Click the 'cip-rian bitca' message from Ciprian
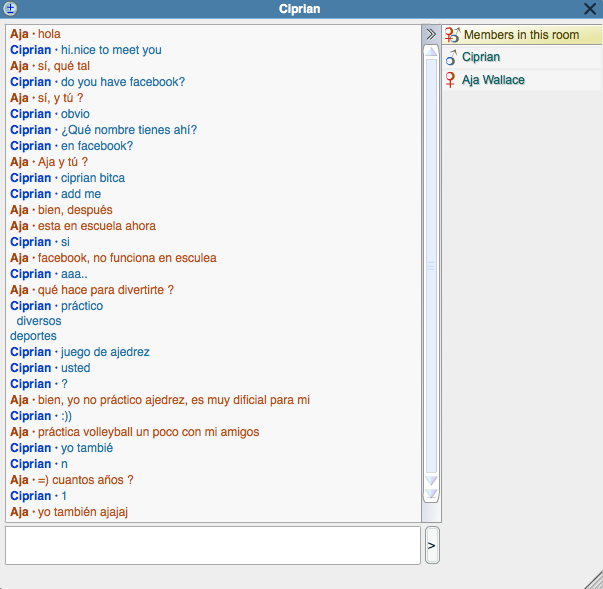This screenshot has width=603, height=589. pos(93,178)
